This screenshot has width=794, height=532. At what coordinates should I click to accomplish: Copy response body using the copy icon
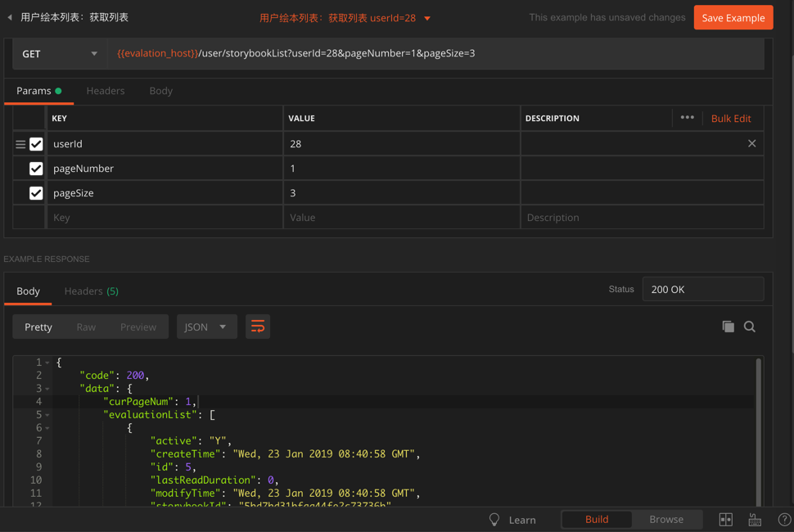[728, 327]
